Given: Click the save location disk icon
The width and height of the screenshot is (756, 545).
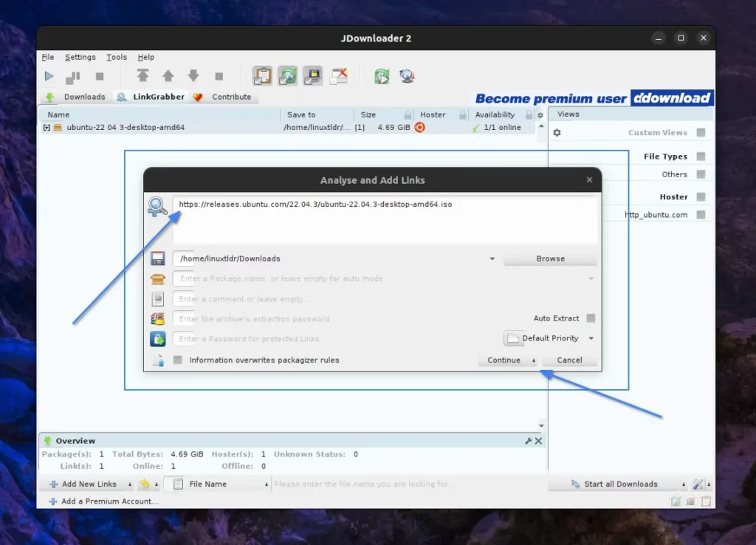Looking at the screenshot, I should point(158,258).
